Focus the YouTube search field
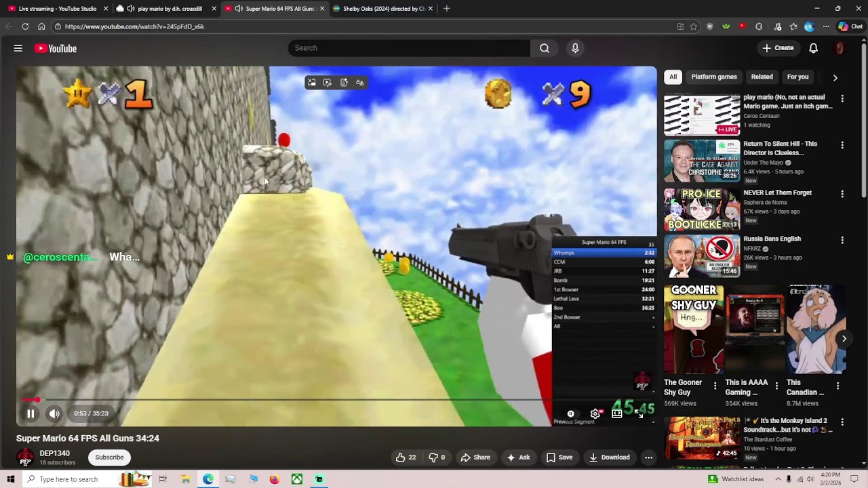 coord(409,48)
